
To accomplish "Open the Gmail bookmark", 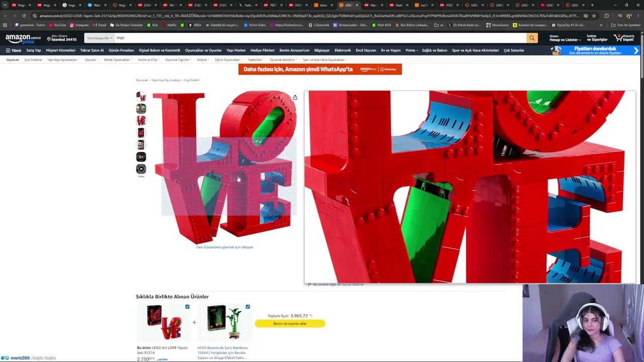I will [x=100, y=25].
